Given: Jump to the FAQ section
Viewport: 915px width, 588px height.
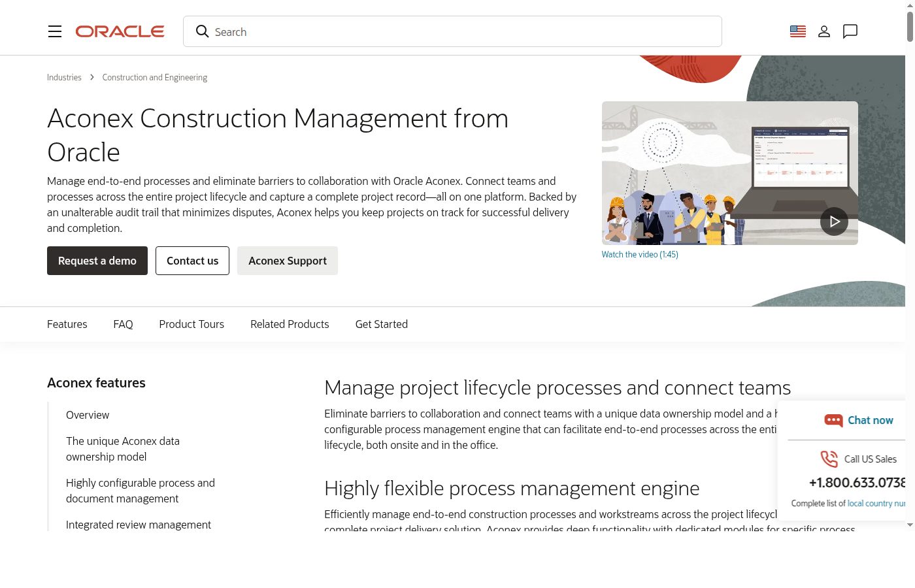Looking at the screenshot, I should [x=123, y=324].
